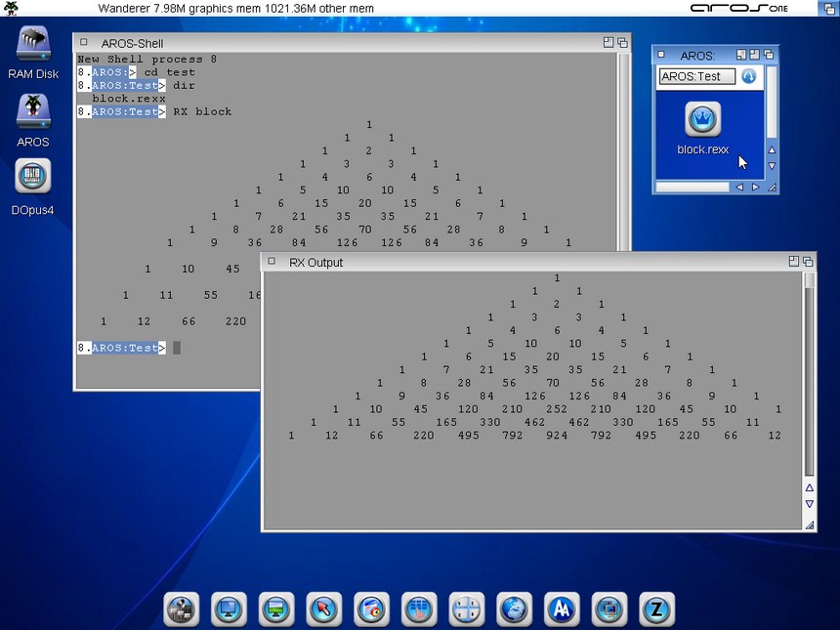Open the globe icon in the dock

point(514,609)
